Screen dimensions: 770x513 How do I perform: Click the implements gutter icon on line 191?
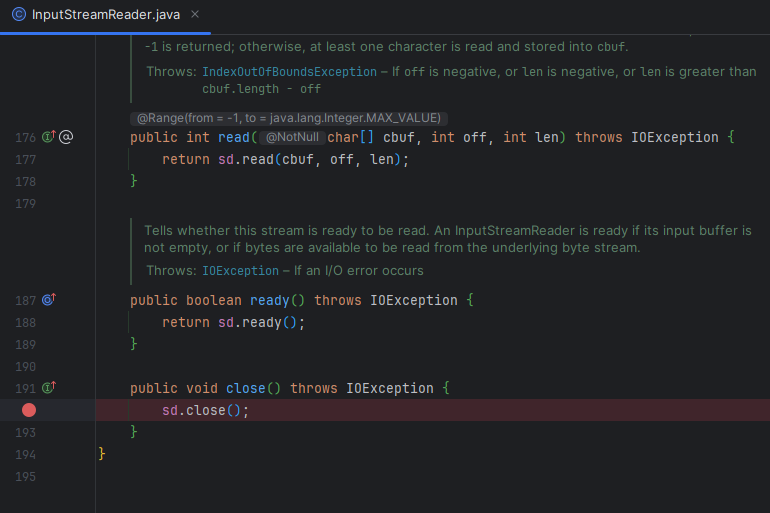coord(48,388)
